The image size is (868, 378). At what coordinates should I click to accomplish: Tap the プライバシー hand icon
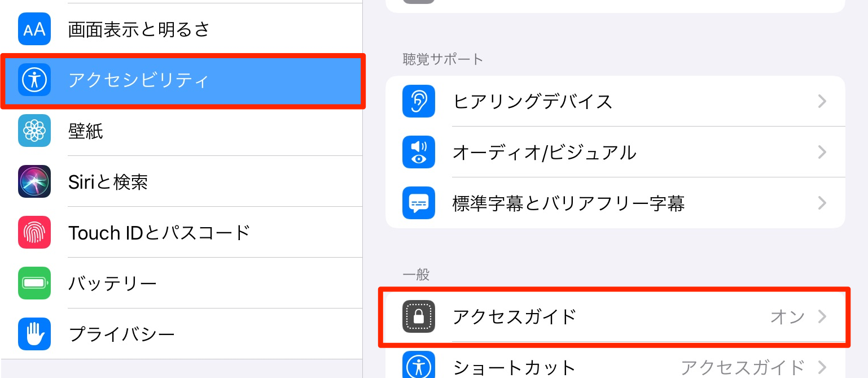(x=34, y=334)
